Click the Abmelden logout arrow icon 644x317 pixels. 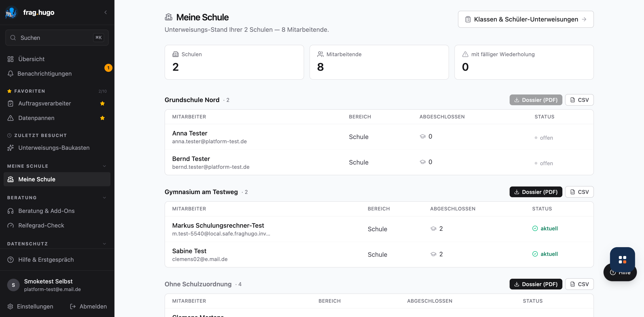point(73,306)
